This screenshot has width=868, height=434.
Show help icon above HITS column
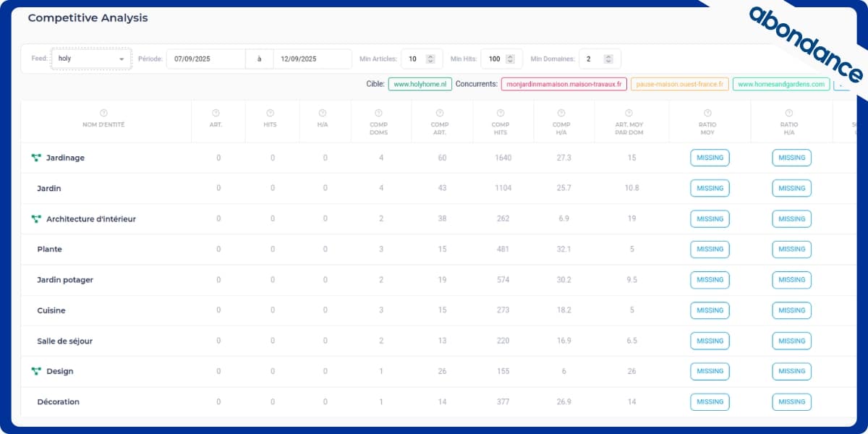click(271, 113)
